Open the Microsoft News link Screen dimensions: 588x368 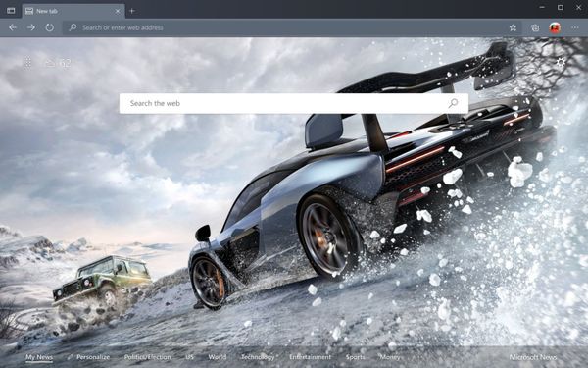tap(533, 357)
